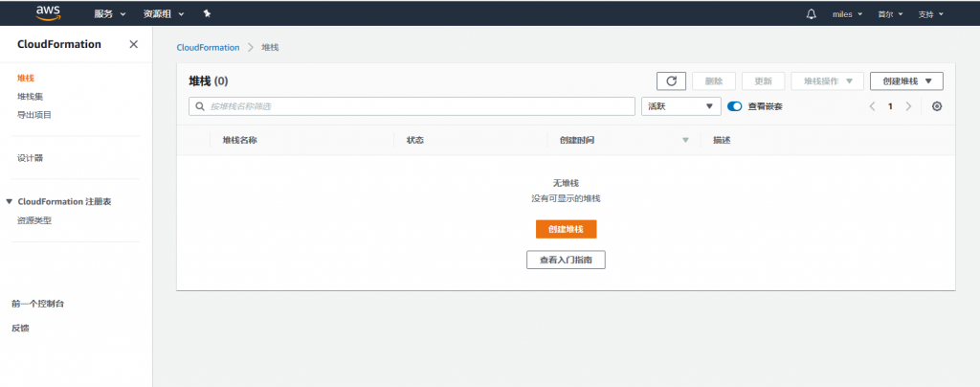This screenshot has height=387, width=980.
Task: Close the CloudFormation sidebar panel
Action: pyautogui.click(x=134, y=44)
